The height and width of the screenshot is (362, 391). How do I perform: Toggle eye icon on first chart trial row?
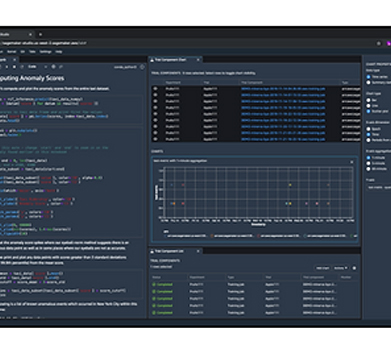155,89
